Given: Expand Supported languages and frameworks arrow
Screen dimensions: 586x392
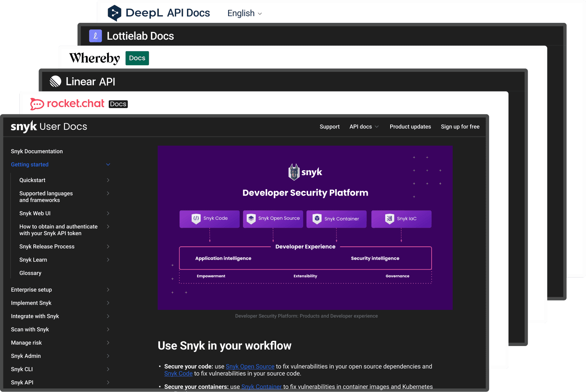Looking at the screenshot, I should 108,193.
